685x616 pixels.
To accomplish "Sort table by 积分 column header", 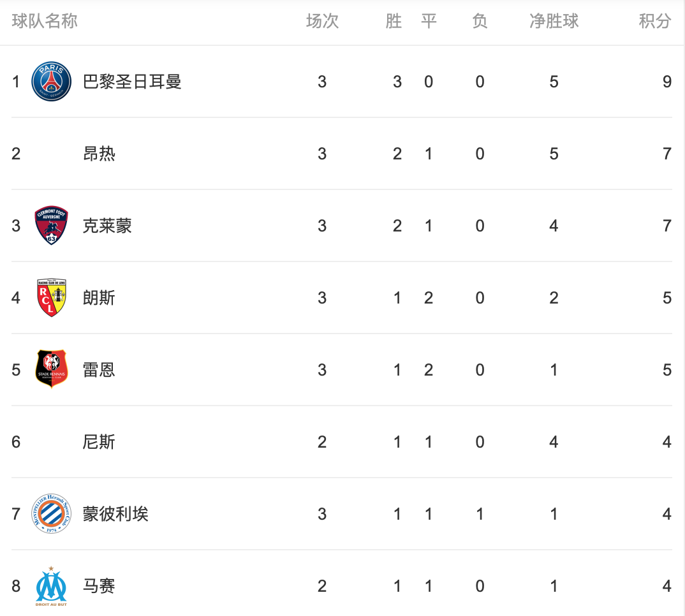I will [x=655, y=22].
